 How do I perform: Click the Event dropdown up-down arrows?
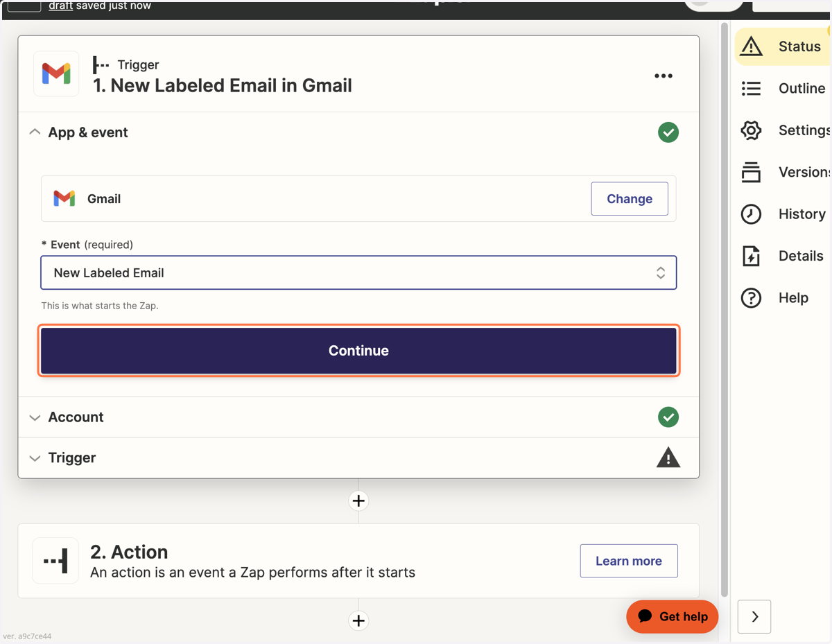(x=661, y=272)
